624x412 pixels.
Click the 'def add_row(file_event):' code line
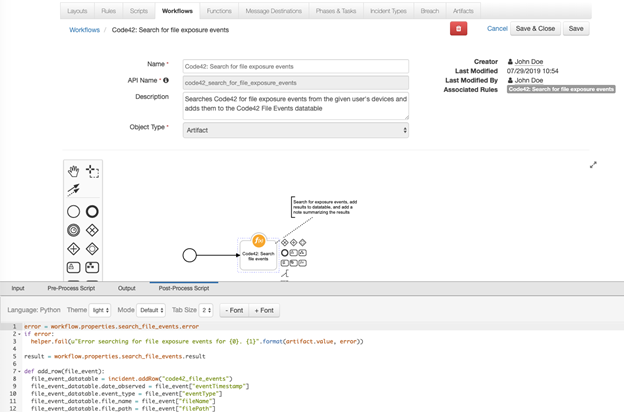tap(64, 371)
